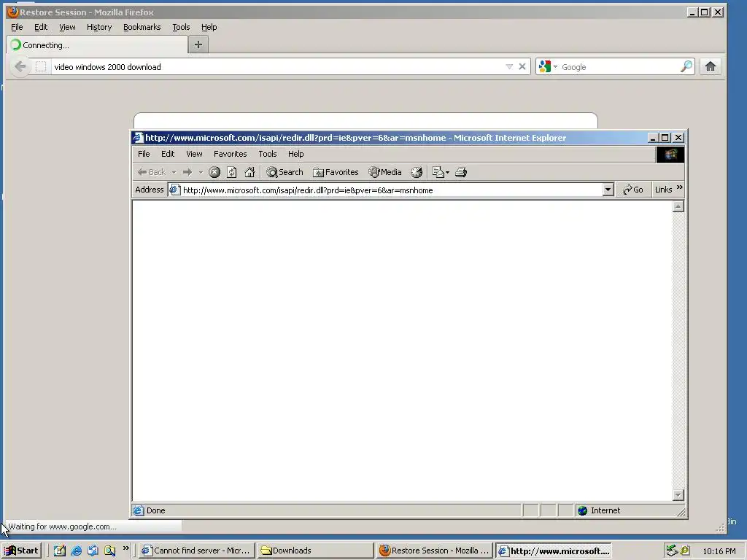The width and height of the screenshot is (747, 560).
Task: Open Firefox Help menu
Action: point(209,27)
